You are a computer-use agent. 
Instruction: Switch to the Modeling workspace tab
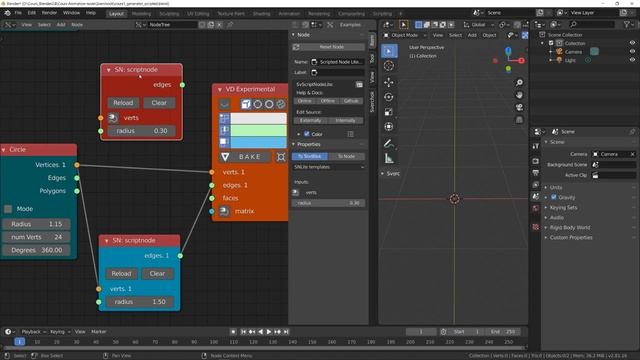tap(141, 14)
